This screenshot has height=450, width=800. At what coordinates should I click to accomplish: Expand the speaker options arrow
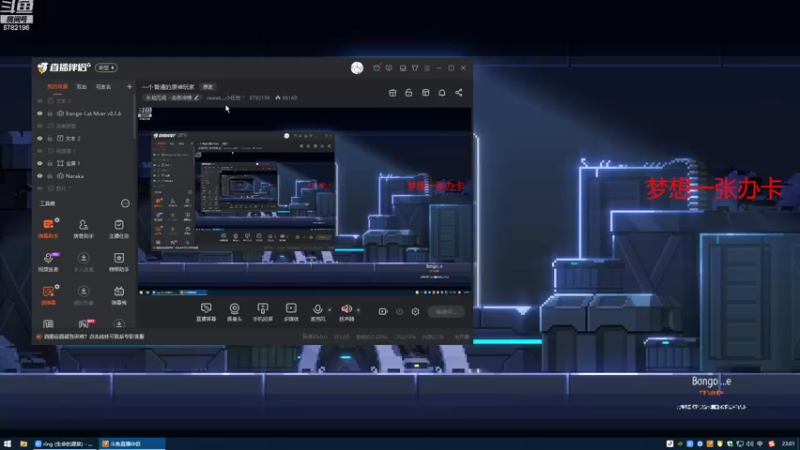(358, 310)
